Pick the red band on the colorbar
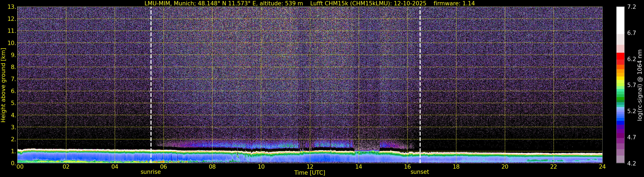The height and width of the screenshot is (177, 644). click(x=620, y=56)
